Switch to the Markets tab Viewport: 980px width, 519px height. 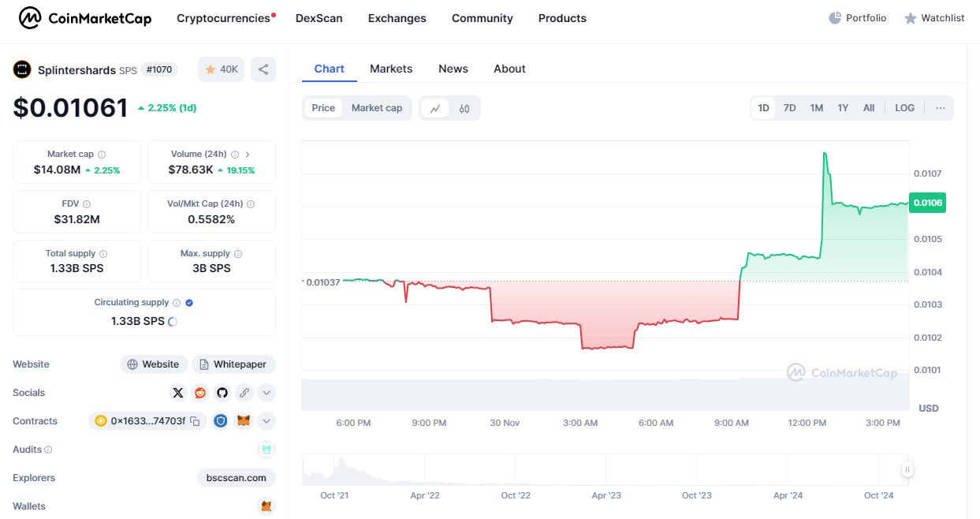point(391,69)
